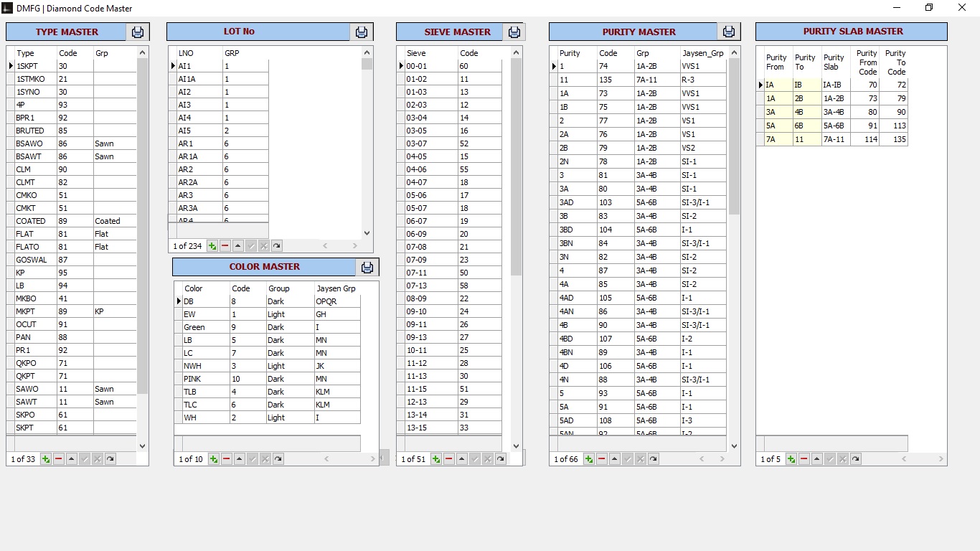The height and width of the screenshot is (551, 980).
Task: Select the 5A-6B row in Purity Slab Master
Action: [x=832, y=126]
